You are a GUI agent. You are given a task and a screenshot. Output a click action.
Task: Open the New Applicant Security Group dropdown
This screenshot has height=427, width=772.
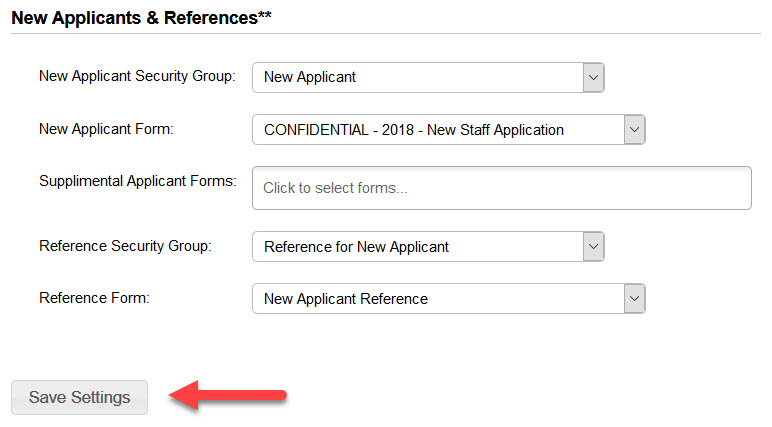428,77
